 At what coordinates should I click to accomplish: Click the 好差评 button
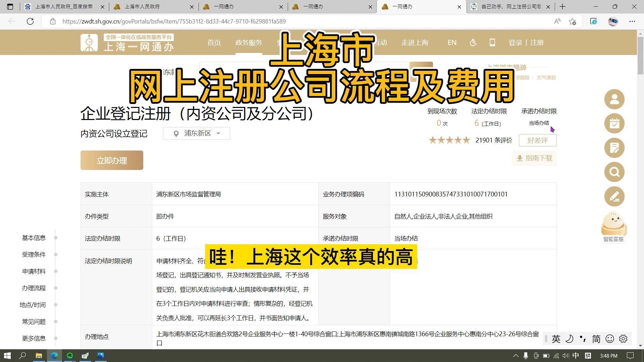tap(538, 140)
